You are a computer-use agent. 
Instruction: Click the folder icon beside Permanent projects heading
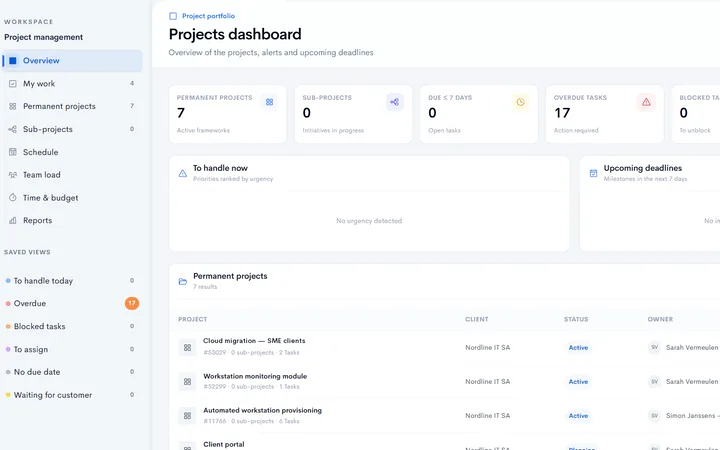tap(183, 281)
